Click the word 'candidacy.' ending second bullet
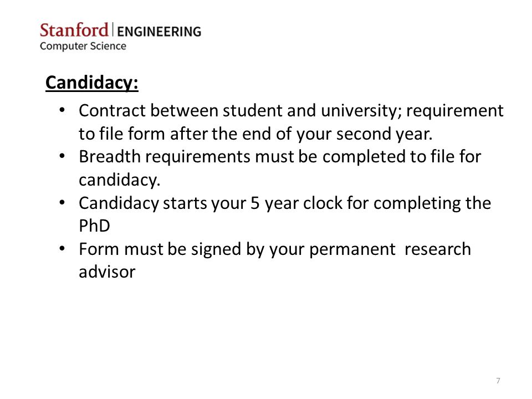 [120, 180]
